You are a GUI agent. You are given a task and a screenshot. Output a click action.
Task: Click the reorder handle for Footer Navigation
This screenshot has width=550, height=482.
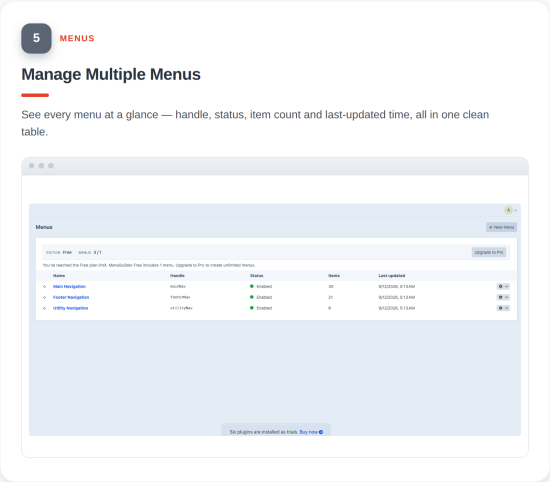coord(45,297)
